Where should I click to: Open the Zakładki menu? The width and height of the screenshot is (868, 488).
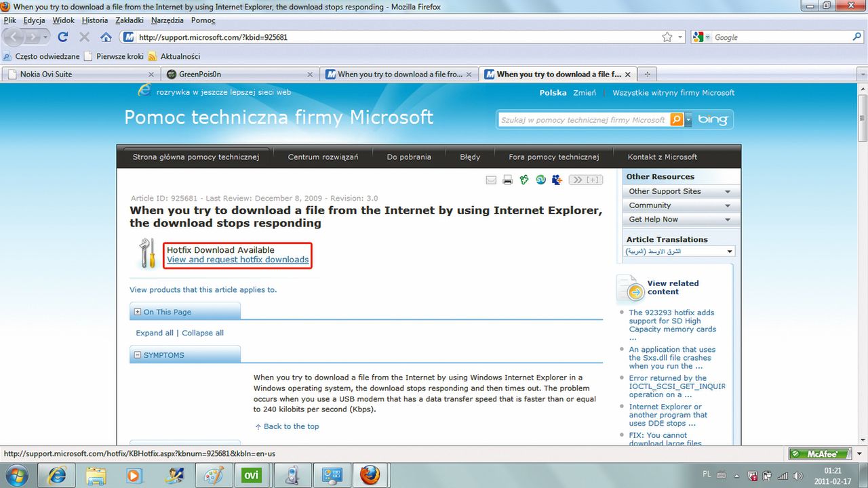(x=130, y=20)
